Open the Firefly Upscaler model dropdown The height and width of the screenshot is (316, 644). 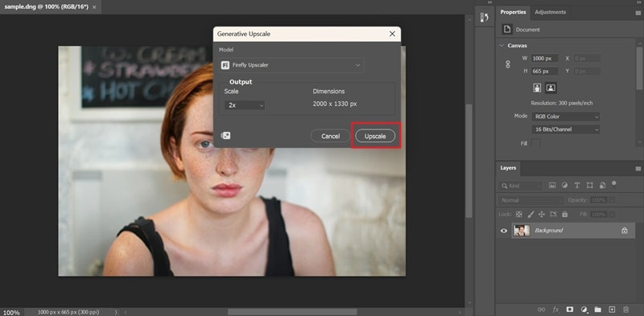pos(292,65)
